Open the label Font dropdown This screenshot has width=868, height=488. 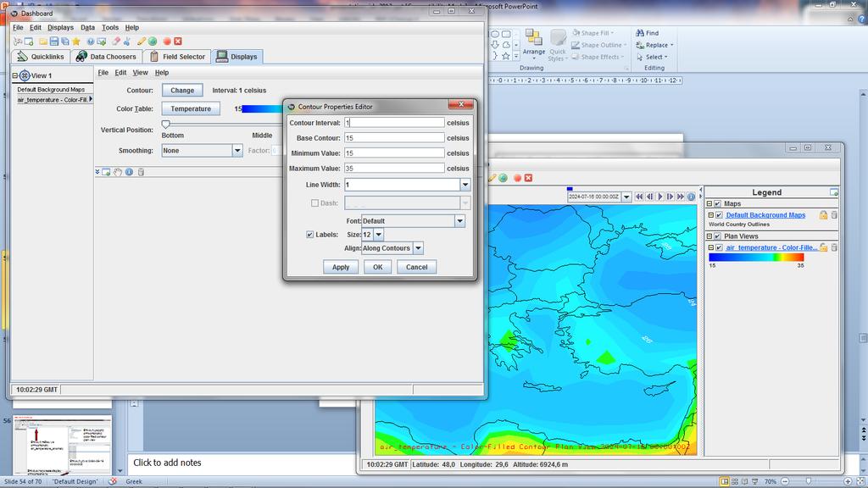pyautogui.click(x=459, y=221)
